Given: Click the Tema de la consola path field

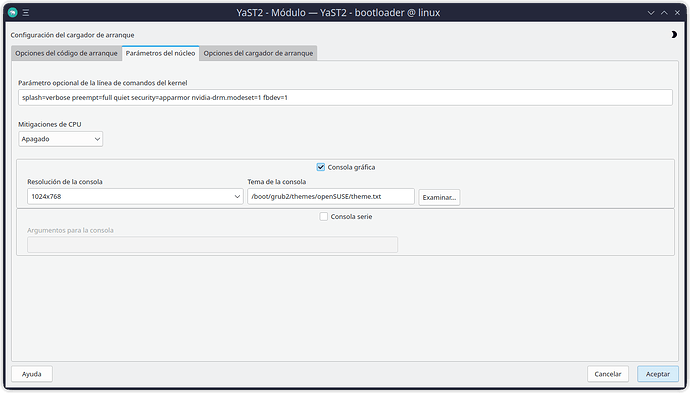Looking at the screenshot, I should (331, 197).
